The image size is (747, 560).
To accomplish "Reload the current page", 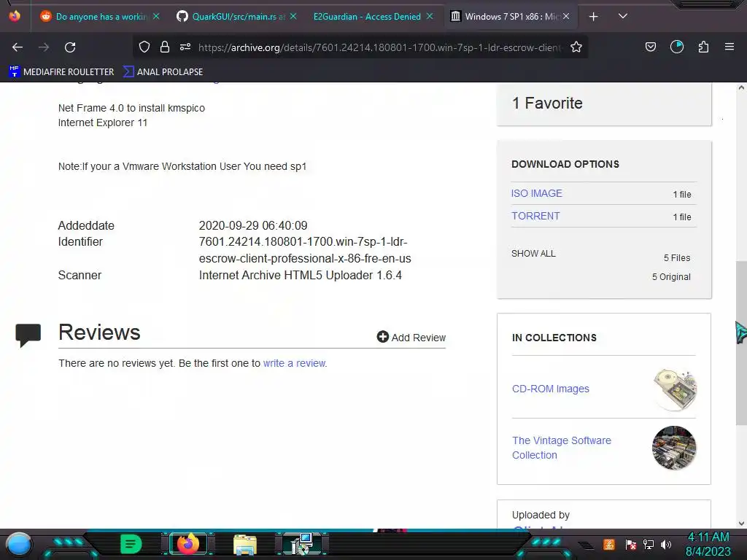I will (x=70, y=47).
